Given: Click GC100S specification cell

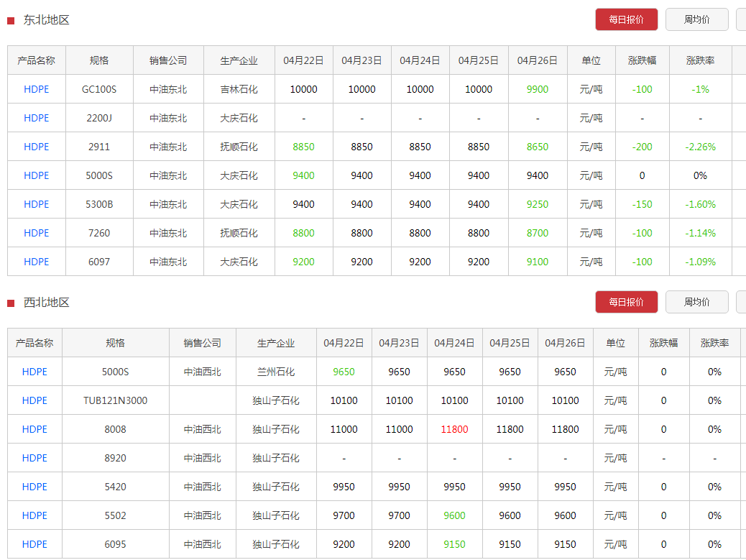Looking at the screenshot, I should point(99,89).
